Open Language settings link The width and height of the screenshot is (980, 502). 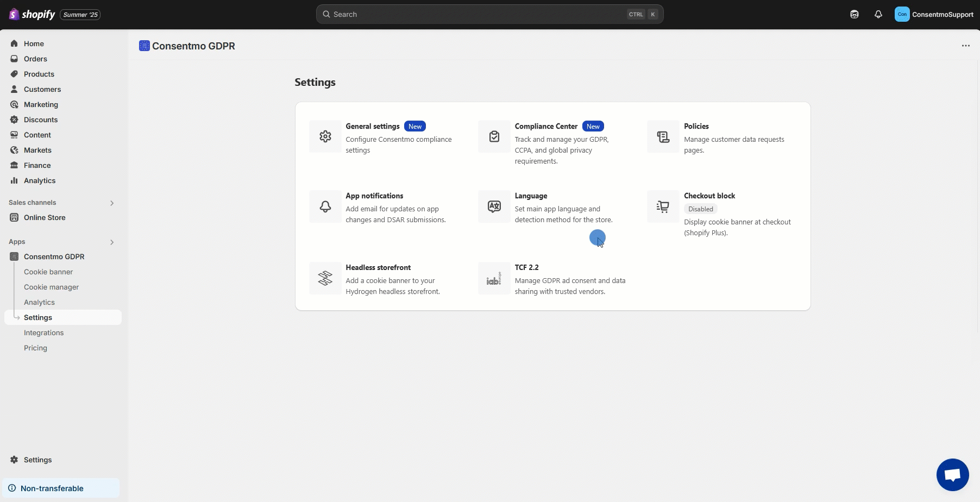point(531,196)
